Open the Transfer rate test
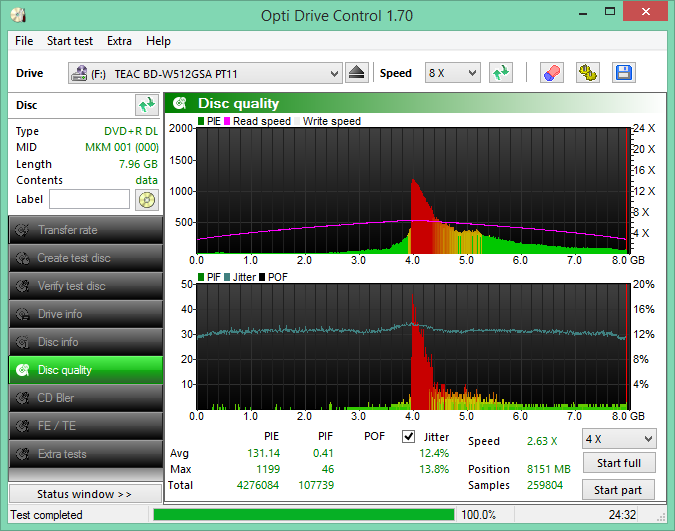675x531 pixels. coord(85,230)
